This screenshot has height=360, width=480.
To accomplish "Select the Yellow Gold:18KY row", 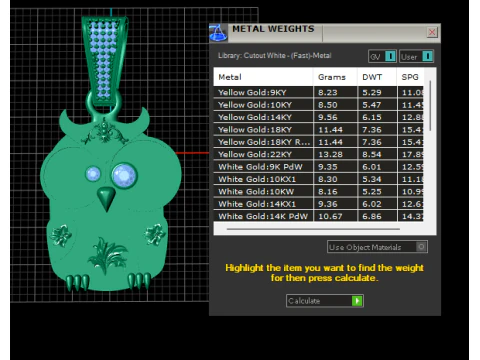I will (319, 129).
